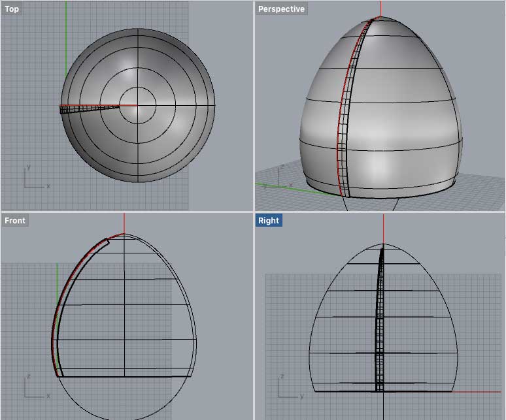The width and height of the screenshot is (506, 420).
Task: Pick the egg's flat base line in Front viewport
Action: click(x=124, y=377)
